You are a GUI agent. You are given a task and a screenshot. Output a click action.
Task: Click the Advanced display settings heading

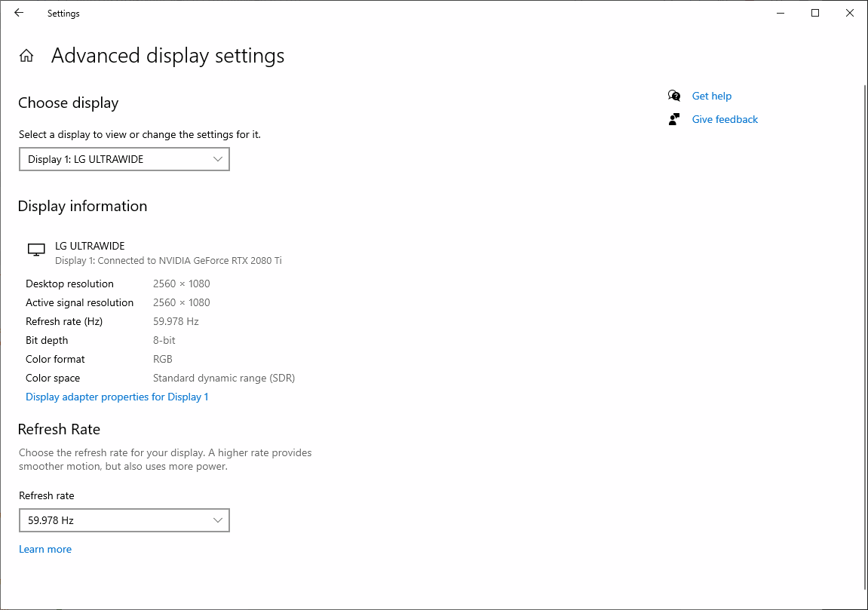168,56
